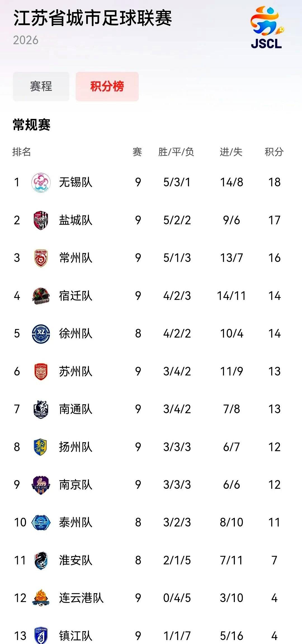Open the JSCL league logo
Screen dimensions: 302x644
pyautogui.click(x=267, y=28)
